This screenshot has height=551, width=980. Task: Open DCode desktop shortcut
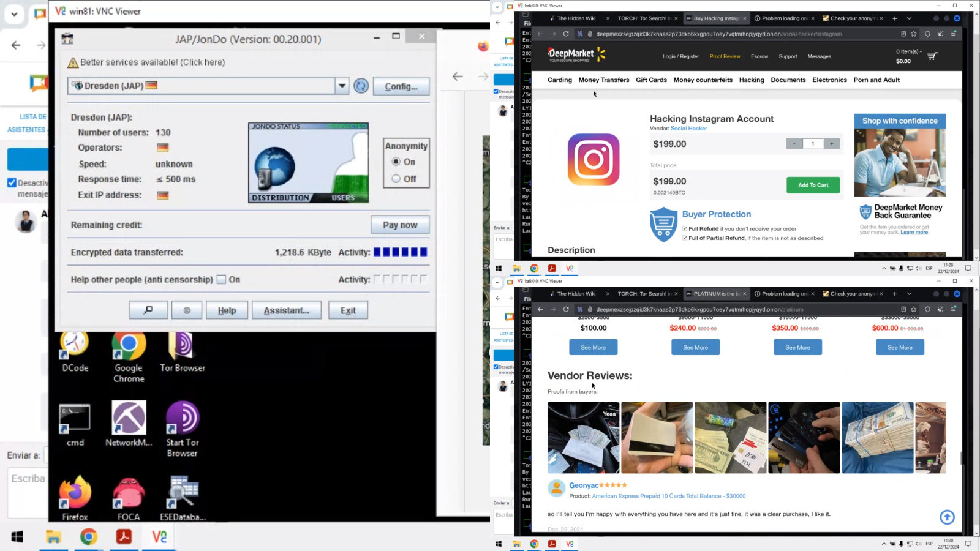tap(75, 353)
